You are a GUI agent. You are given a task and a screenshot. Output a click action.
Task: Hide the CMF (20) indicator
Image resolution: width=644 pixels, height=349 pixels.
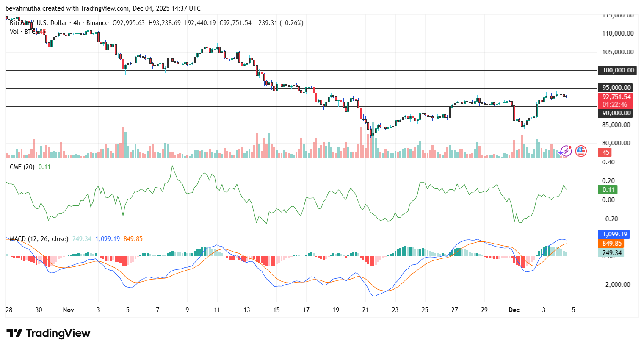point(21,167)
